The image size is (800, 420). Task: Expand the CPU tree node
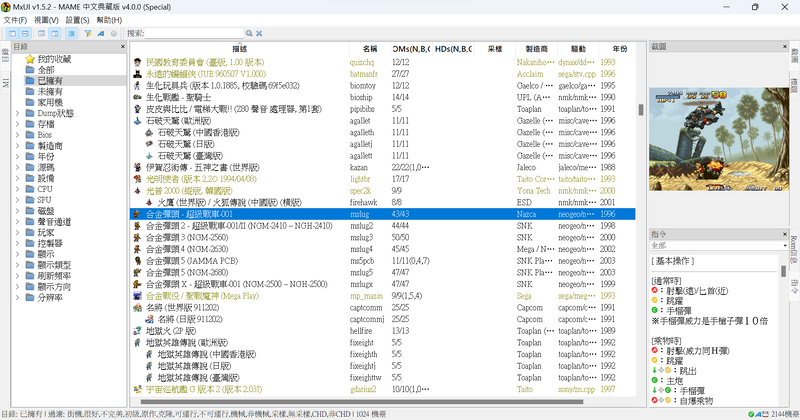tap(18, 189)
